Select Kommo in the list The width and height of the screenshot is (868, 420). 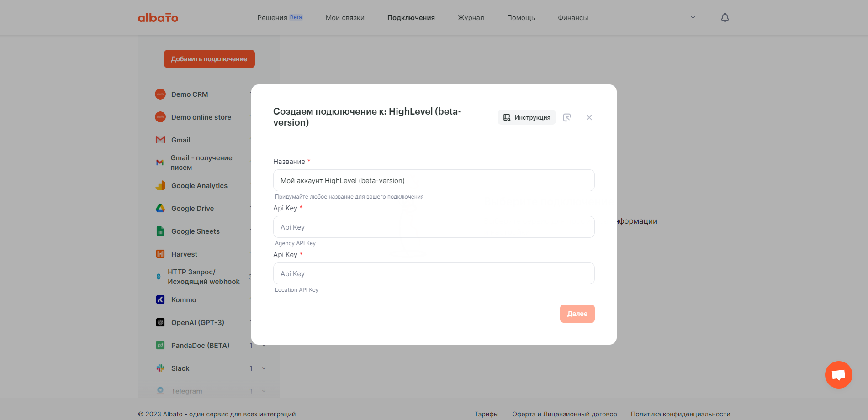(184, 299)
